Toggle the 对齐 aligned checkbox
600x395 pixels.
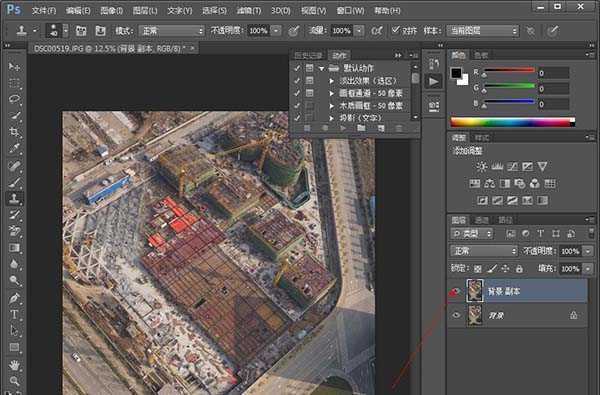coord(396,30)
